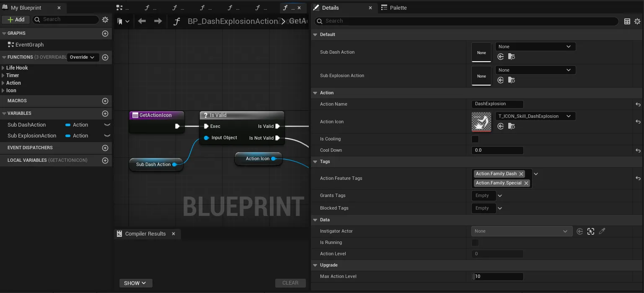This screenshot has height=293, width=644.
Task: Toggle the Is Cooling checkbox
Action: [475, 139]
